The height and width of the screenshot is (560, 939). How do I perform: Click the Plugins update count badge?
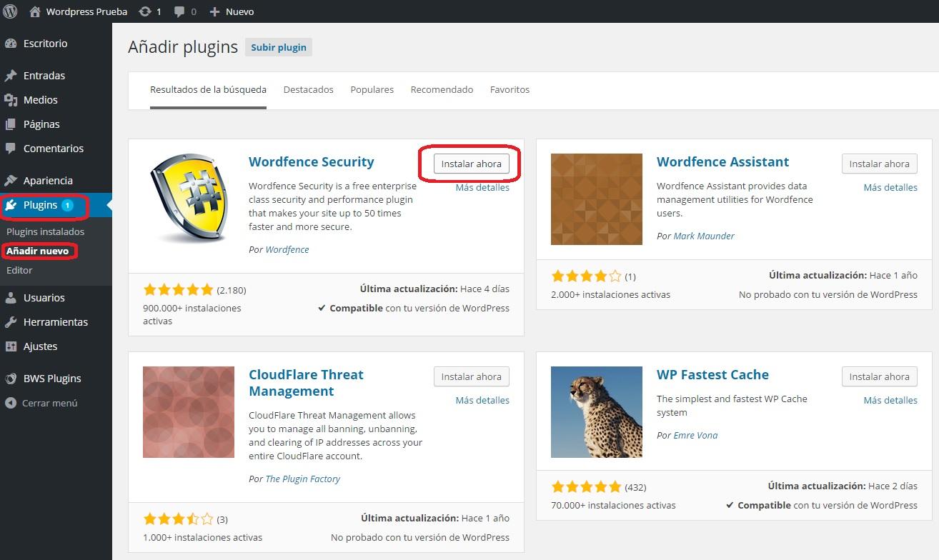pos(67,206)
